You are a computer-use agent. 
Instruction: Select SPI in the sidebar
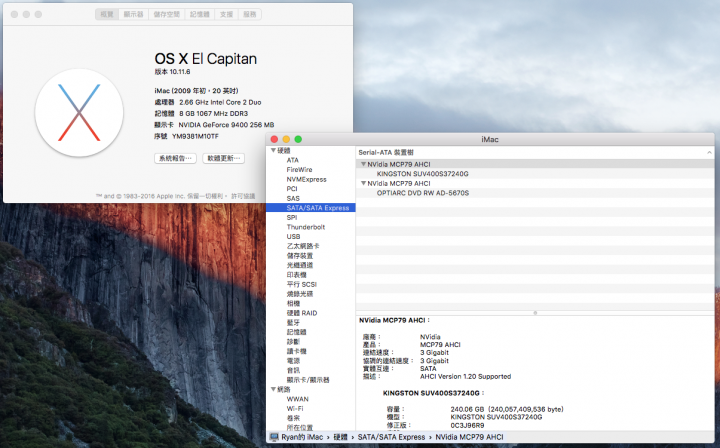click(x=292, y=218)
